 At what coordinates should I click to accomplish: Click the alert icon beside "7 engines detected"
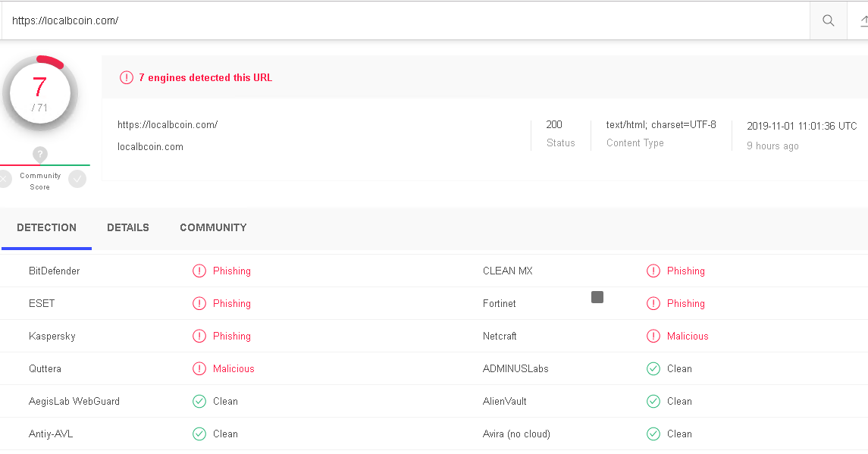tap(127, 77)
